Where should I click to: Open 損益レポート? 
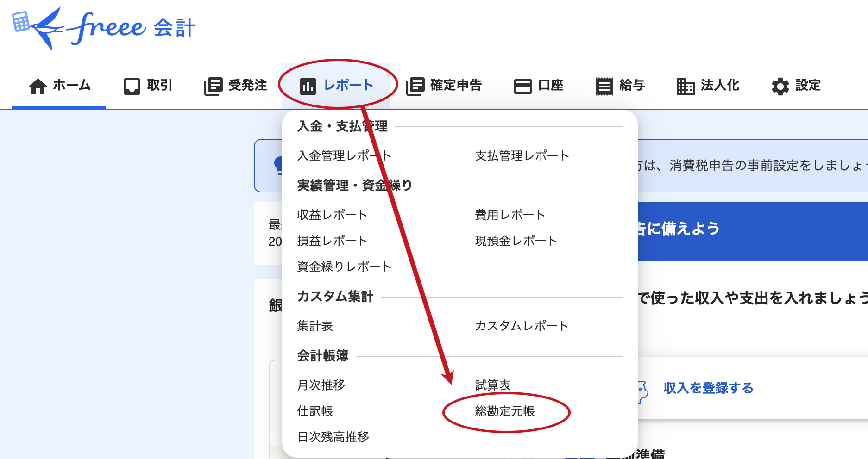(332, 241)
